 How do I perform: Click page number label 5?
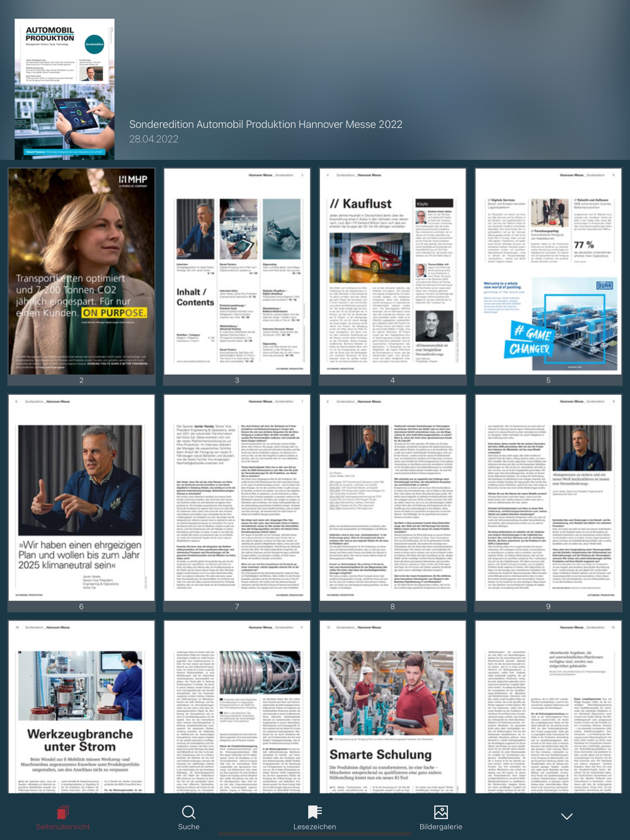point(548,380)
